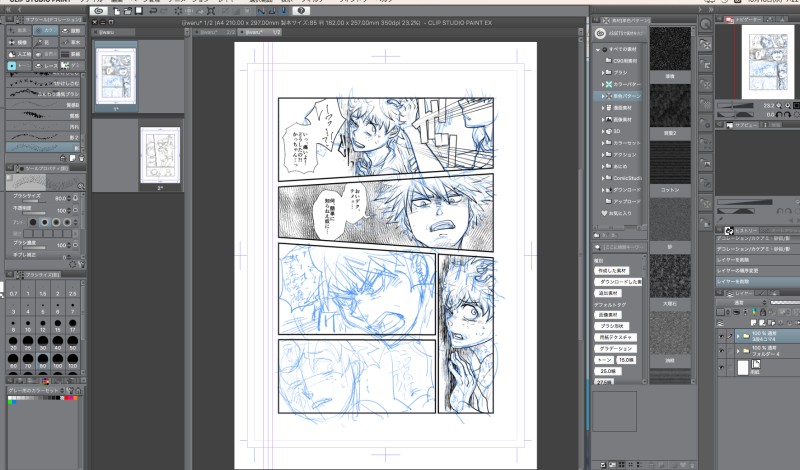Click the ブラシ形状 tag button
The width and height of the screenshot is (800, 470).
[x=612, y=326]
